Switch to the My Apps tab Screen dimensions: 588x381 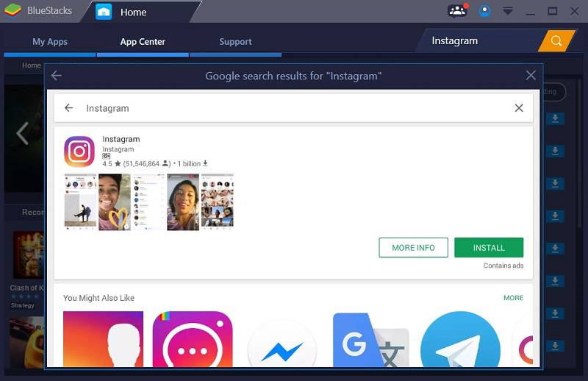(49, 42)
